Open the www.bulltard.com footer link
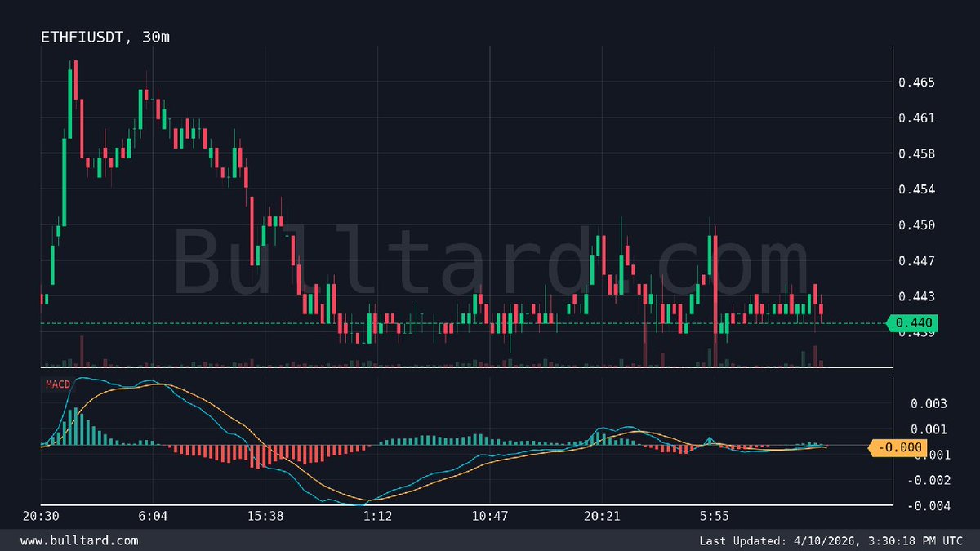Image resolution: width=980 pixels, height=551 pixels. pos(79,540)
